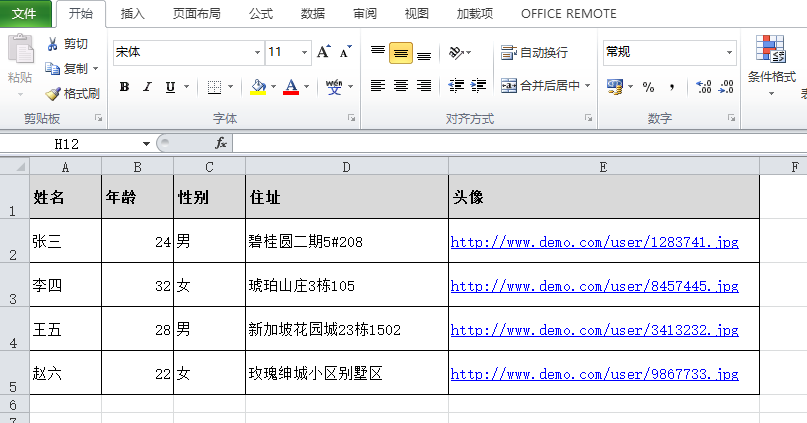Switch to 插入 tab
This screenshot has height=423, width=807.
coord(132,14)
